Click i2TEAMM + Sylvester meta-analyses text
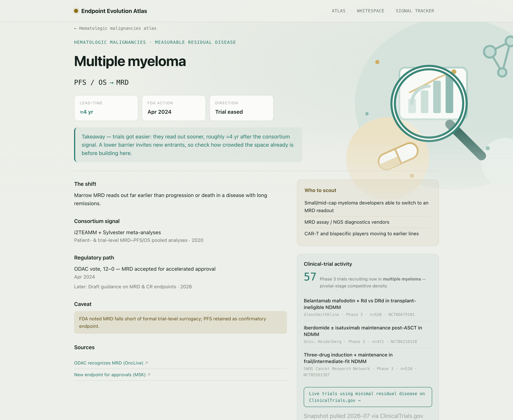This screenshot has height=420, width=513. pos(117,232)
